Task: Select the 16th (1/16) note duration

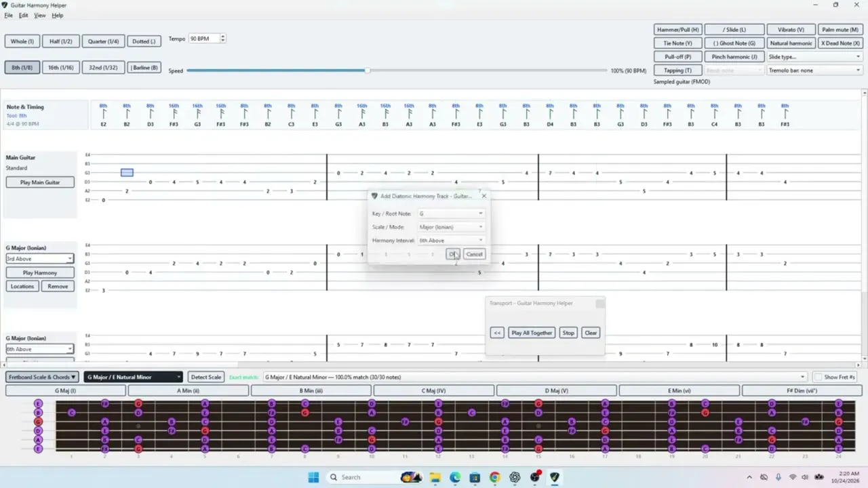Action: [61, 67]
